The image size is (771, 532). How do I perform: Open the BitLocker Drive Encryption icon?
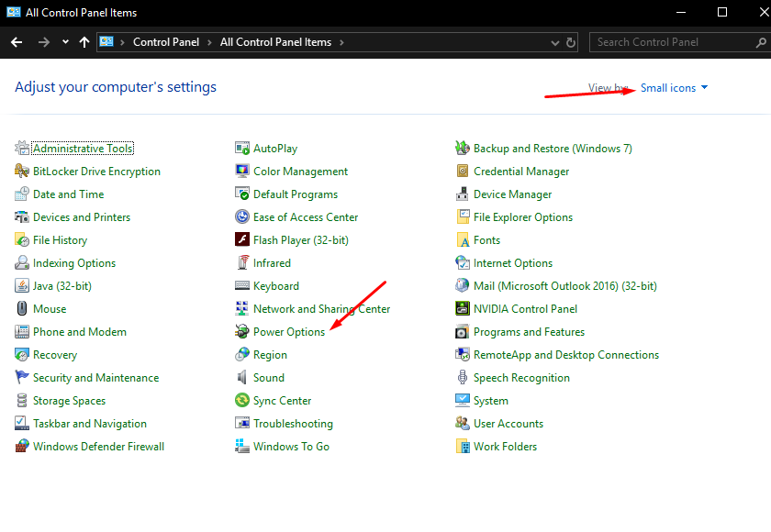coord(23,172)
